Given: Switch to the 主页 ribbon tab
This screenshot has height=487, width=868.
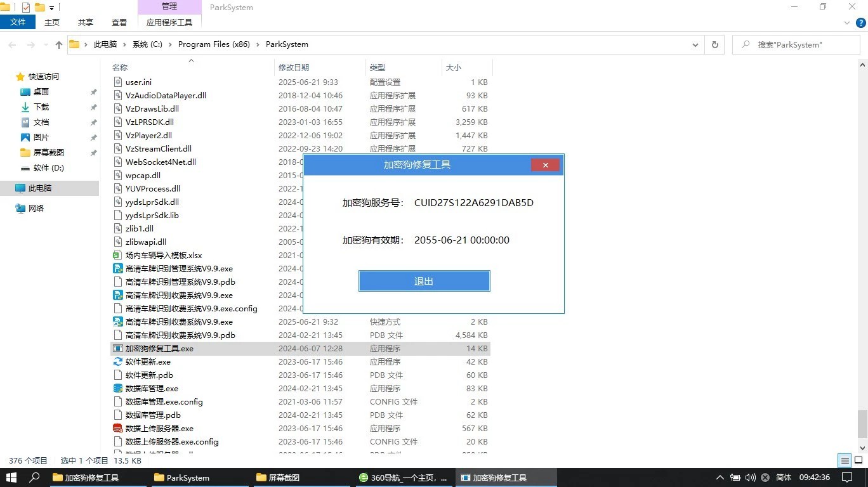Looking at the screenshot, I should [52, 22].
